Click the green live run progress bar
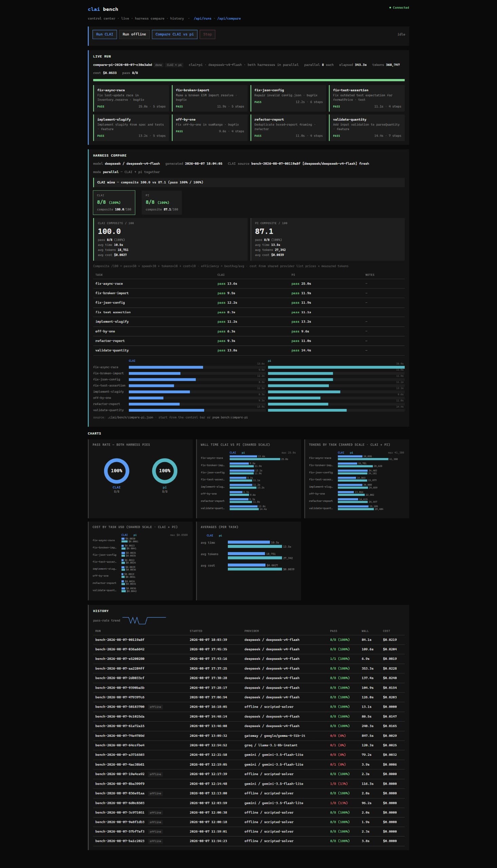Image resolution: width=497 pixels, height=868 pixels. [x=249, y=80]
